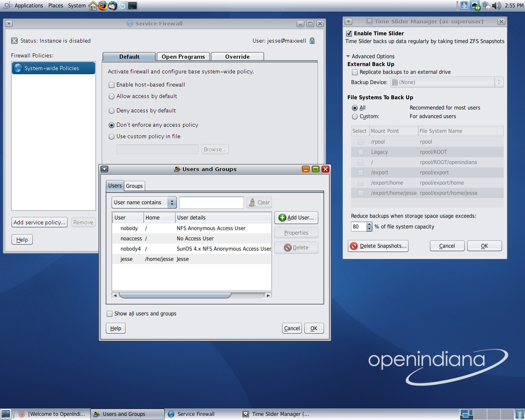The width and height of the screenshot is (525, 420).
Task: Choose Use custom policy in file
Action: tap(112, 137)
